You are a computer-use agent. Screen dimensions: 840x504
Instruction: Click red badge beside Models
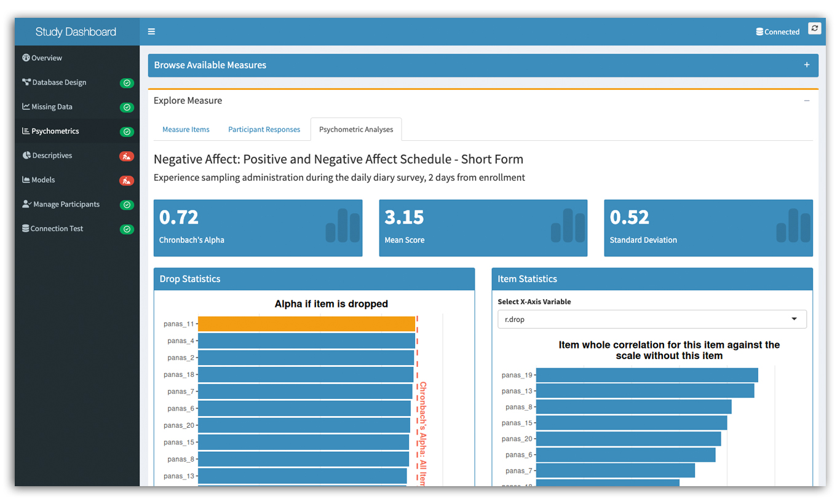127,181
